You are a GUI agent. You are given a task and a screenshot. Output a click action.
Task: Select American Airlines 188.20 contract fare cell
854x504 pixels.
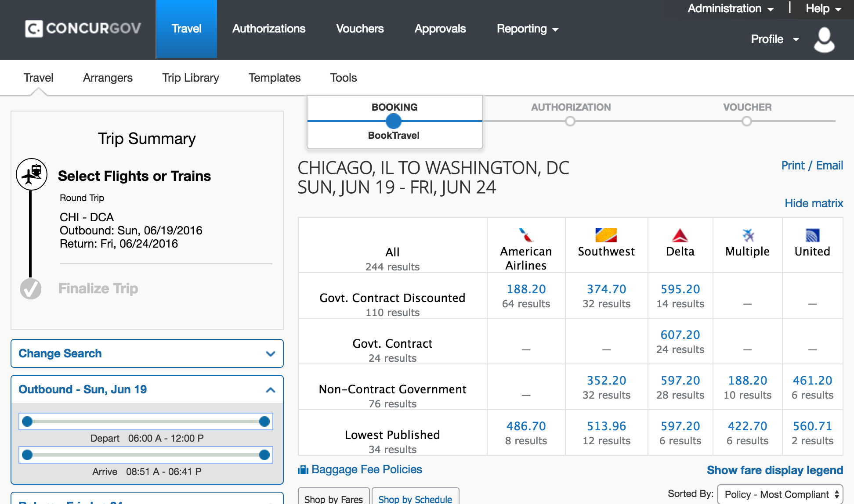point(526,289)
